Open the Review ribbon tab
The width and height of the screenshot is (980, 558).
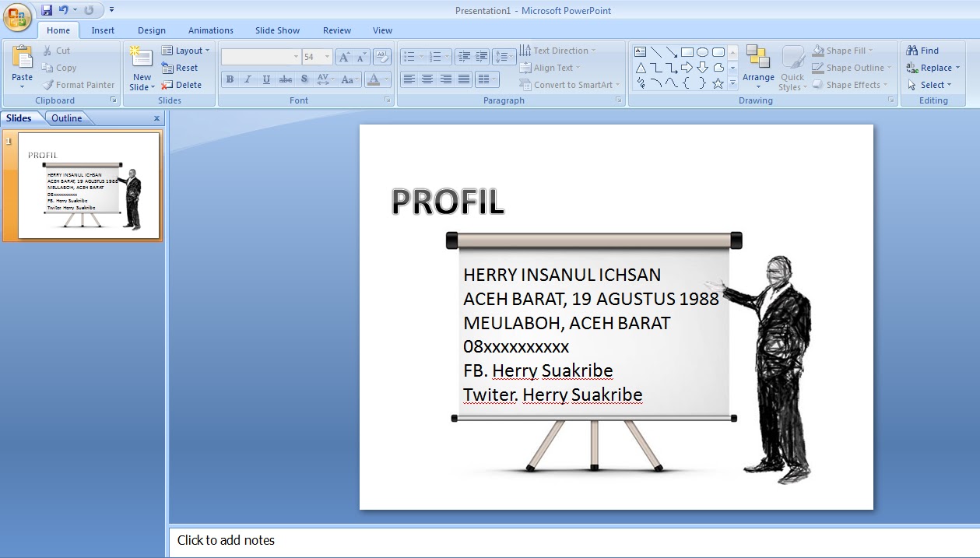tap(337, 30)
